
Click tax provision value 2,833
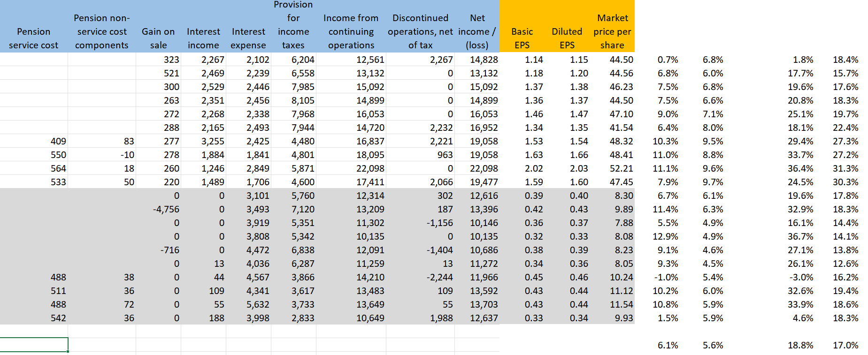coord(303,318)
